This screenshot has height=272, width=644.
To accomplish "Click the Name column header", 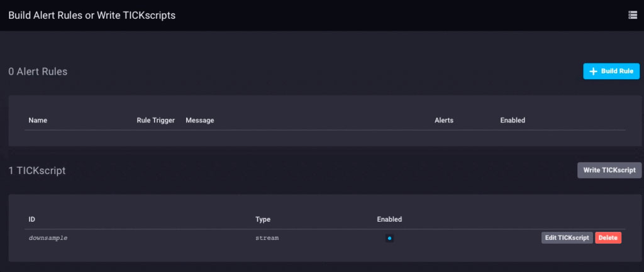I will coord(38,120).
